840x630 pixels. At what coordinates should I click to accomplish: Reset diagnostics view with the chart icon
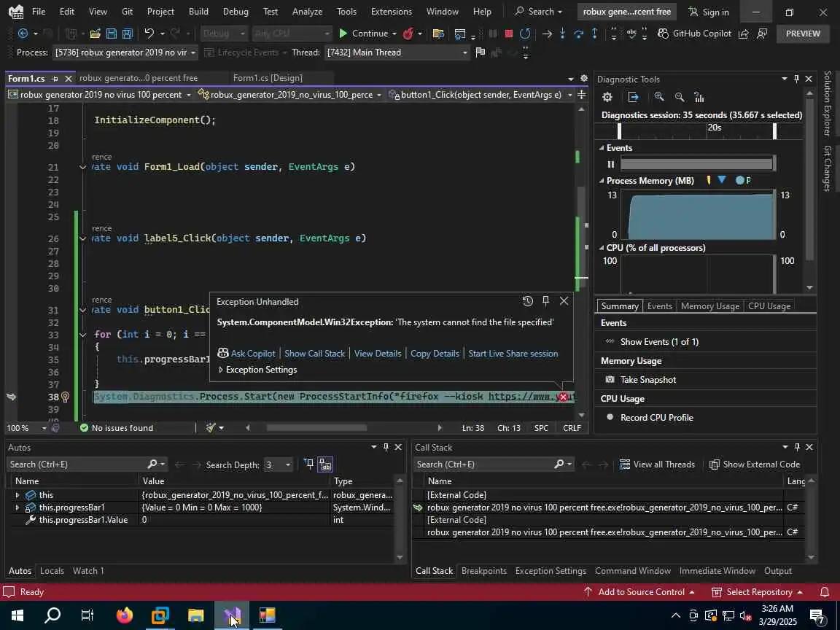(699, 97)
